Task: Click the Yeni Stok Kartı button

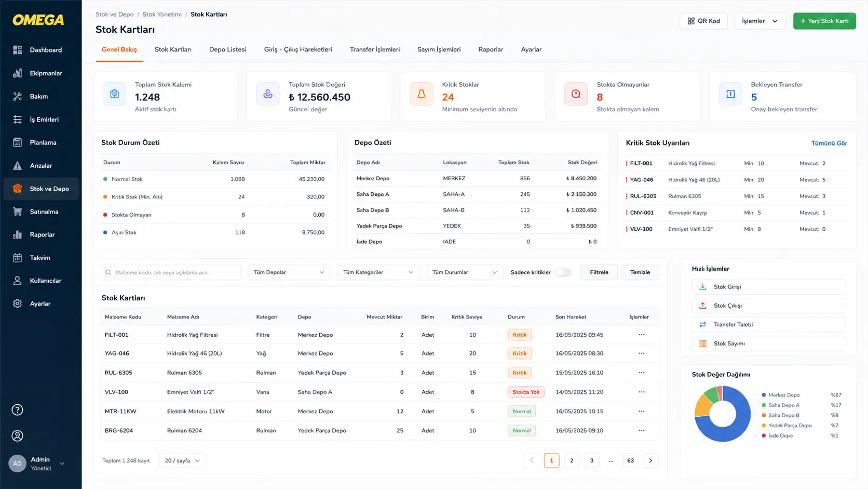Action: pyautogui.click(x=824, y=21)
